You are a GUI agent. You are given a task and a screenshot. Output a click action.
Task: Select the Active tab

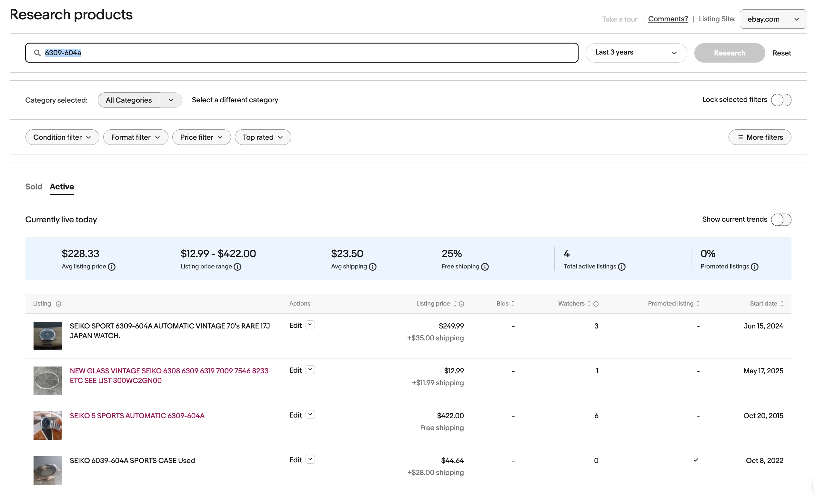pos(62,187)
